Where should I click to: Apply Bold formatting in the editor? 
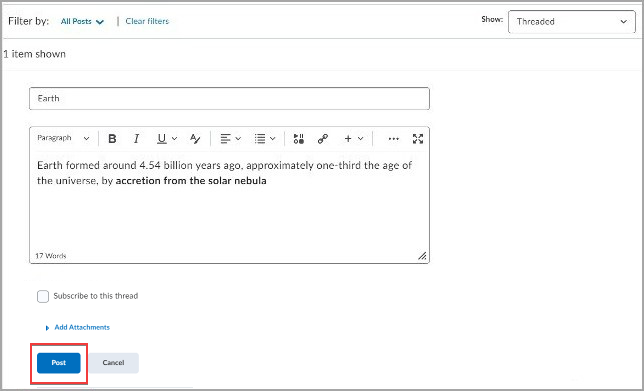tap(112, 139)
